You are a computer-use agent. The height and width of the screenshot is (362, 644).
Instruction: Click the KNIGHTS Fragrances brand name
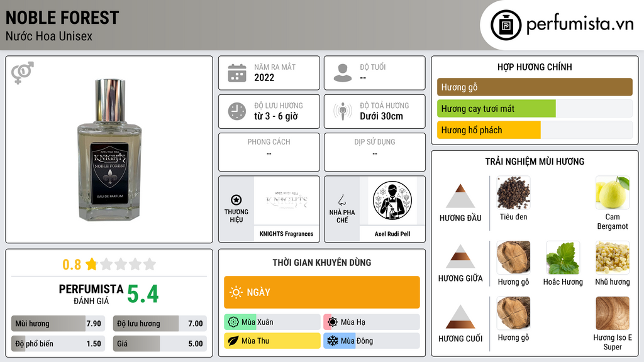(x=286, y=234)
